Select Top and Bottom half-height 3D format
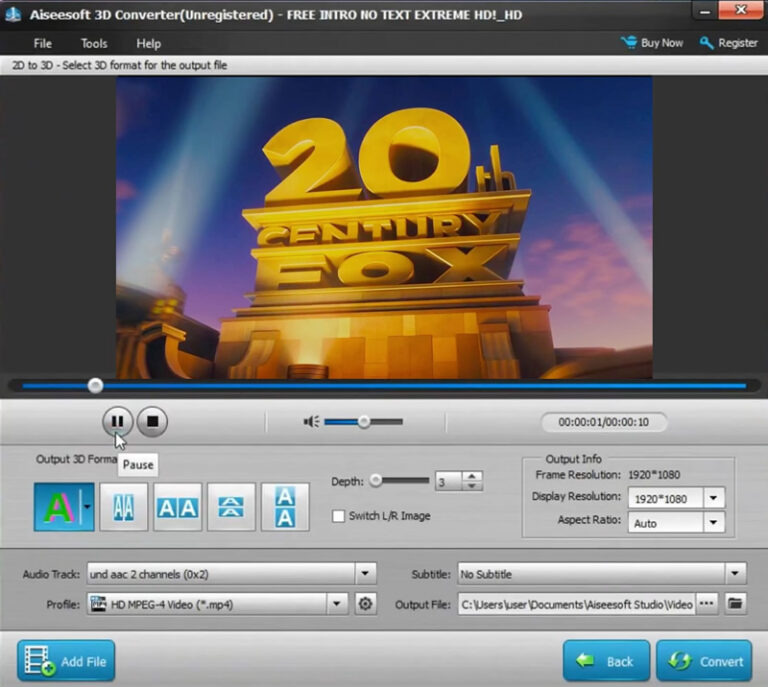Screen dimensions: 768x687 pos(231,507)
